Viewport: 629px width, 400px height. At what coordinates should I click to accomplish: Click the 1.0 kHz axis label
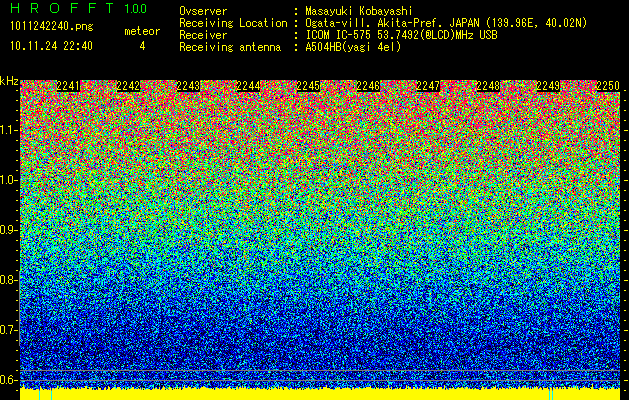[x=8, y=180]
